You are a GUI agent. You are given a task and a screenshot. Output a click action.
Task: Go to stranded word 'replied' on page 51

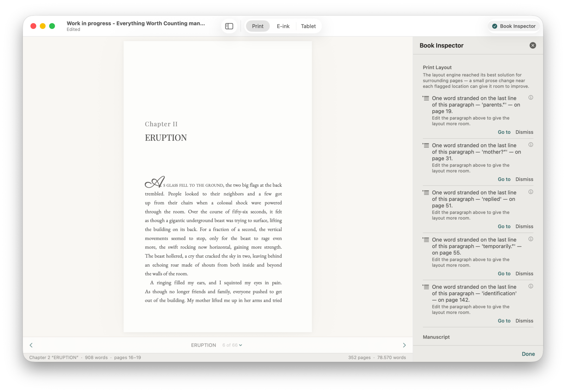504,226
